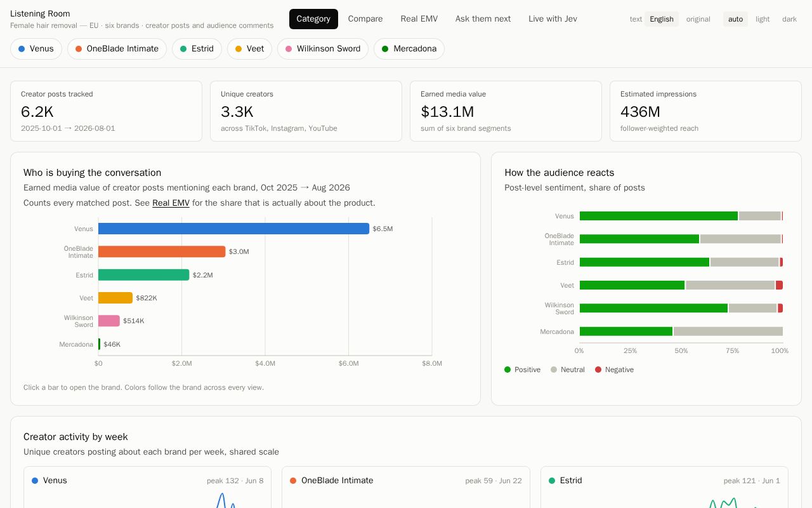The image size is (812, 508).
Task: Open the Ask them next tab
Action: (483, 19)
